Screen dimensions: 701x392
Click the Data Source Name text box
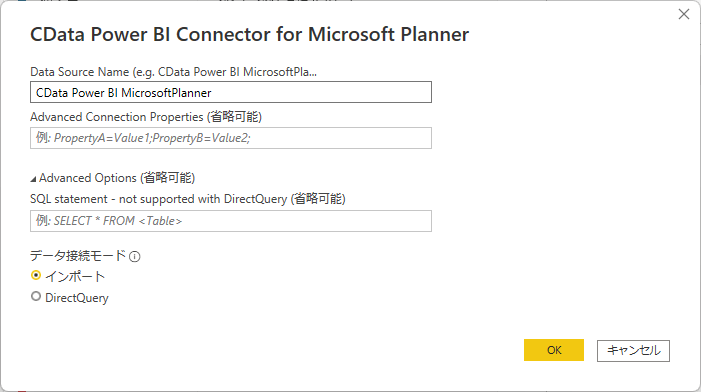(x=231, y=92)
